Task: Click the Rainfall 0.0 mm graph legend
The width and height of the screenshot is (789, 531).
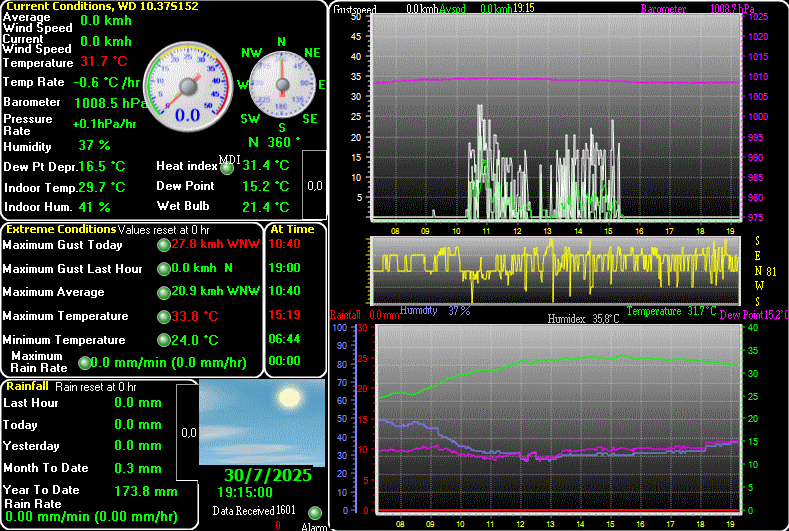Action: 365,315
